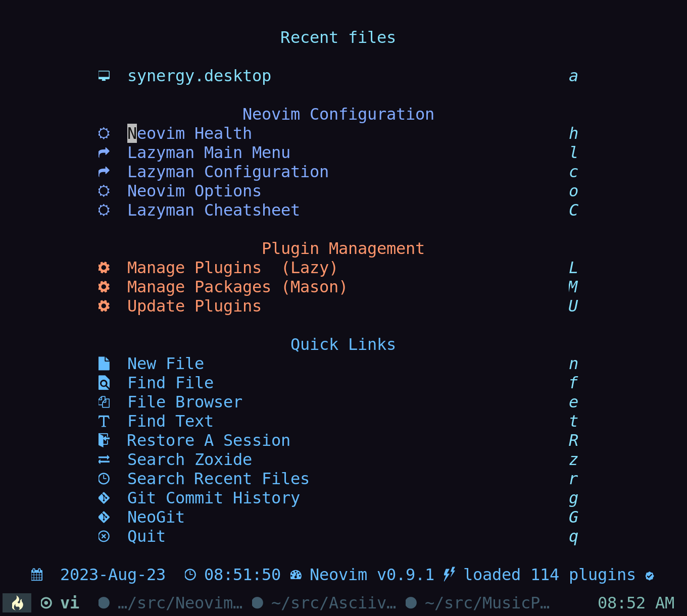The width and height of the screenshot is (687, 616).
Task: Click the Find File magnifier icon
Action: tap(104, 383)
